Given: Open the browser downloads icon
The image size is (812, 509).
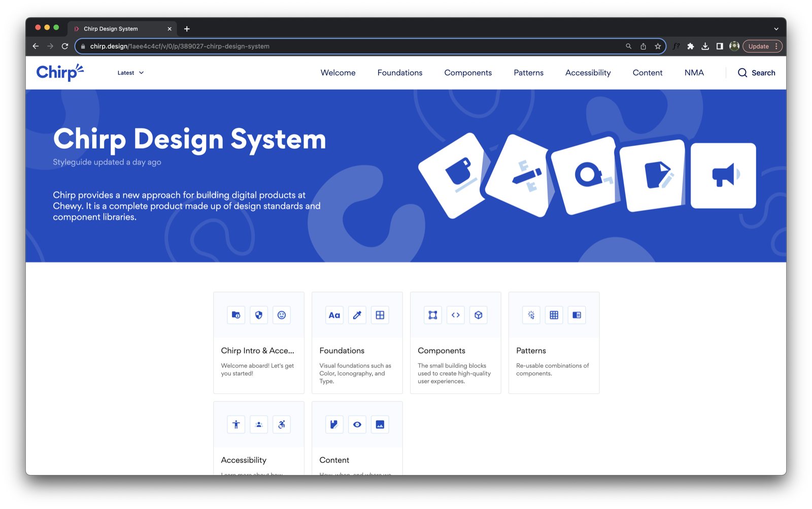Looking at the screenshot, I should tap(705, 46).
